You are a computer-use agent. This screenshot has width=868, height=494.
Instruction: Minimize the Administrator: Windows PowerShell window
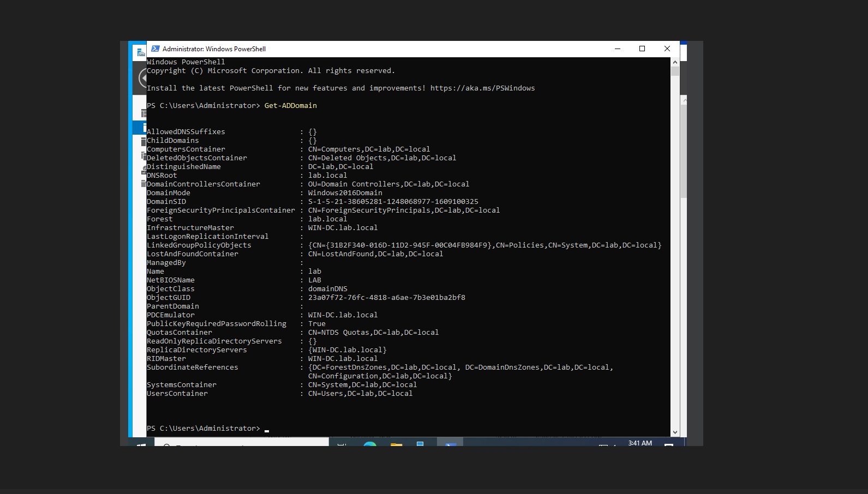(618, 49)
